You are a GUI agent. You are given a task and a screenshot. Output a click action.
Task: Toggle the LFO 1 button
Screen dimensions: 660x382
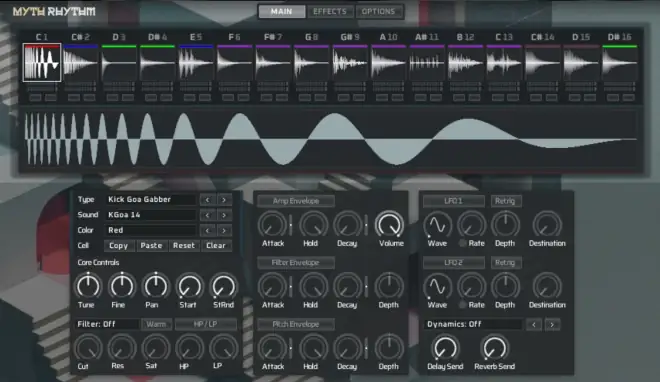click(453, 201)
